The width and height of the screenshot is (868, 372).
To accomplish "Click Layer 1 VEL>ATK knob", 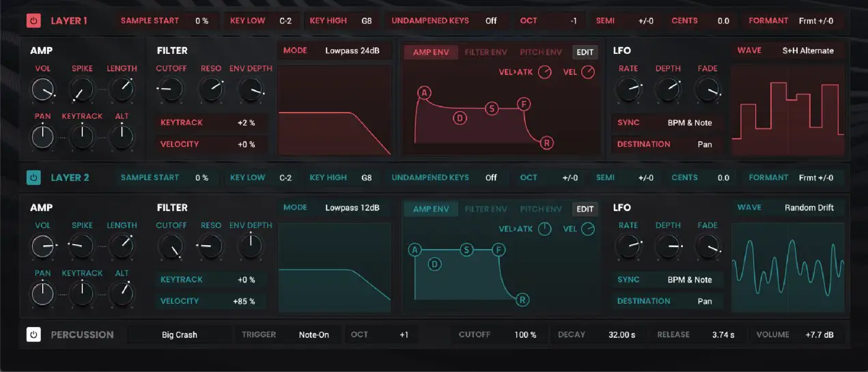I will coord(544,72).
